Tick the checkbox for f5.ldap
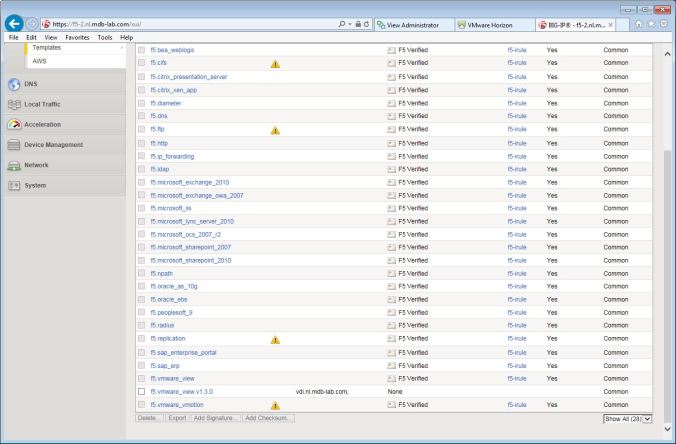This screenshot has height=444, width=676. coord(141,170)
